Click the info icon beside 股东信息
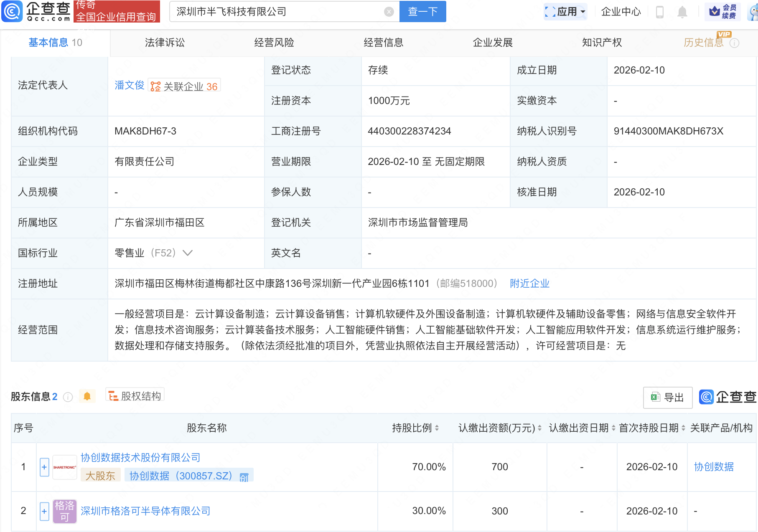The height and width of the screenshot is (532, 758). click(x=68, y=397)
